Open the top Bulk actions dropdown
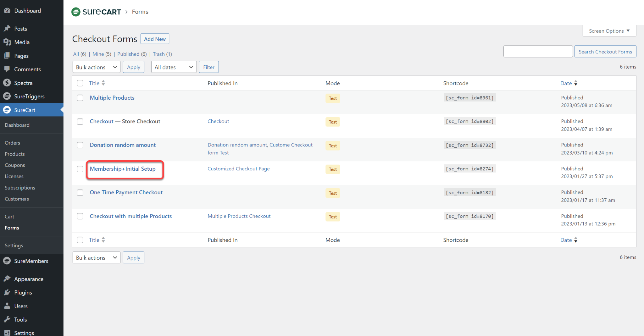This screenshot has height=336, width=644. click(x=96, y=67)
